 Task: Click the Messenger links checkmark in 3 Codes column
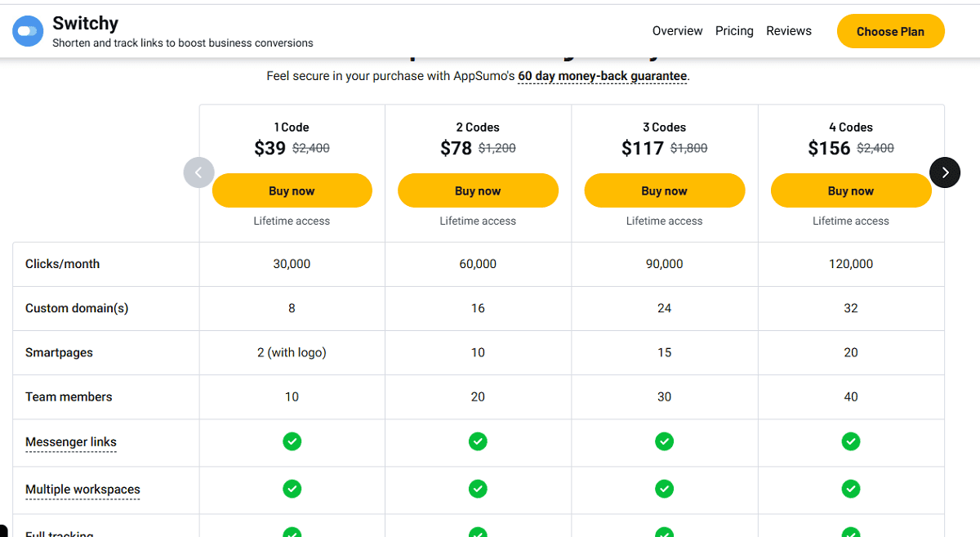click(664, 441)
